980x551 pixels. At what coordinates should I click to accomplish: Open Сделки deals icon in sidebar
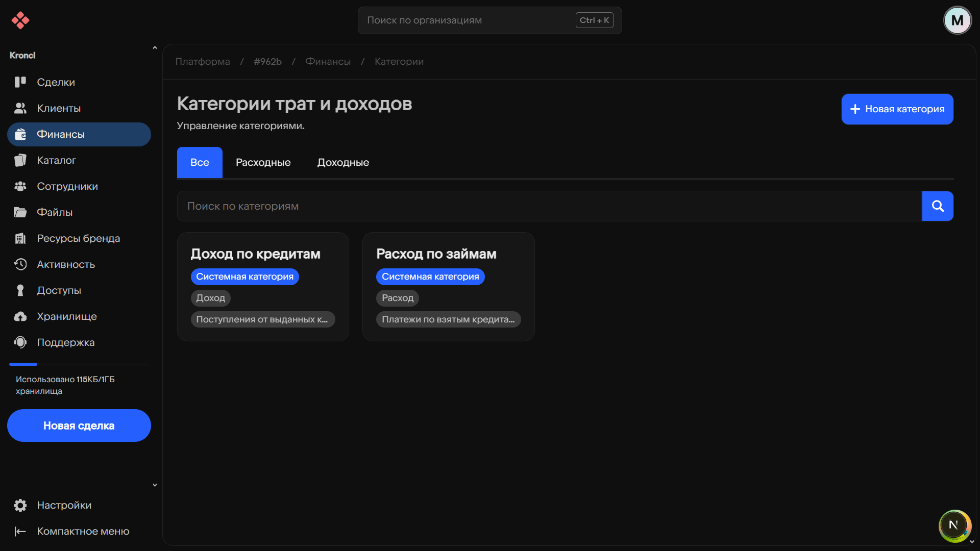tap(20, 82)
